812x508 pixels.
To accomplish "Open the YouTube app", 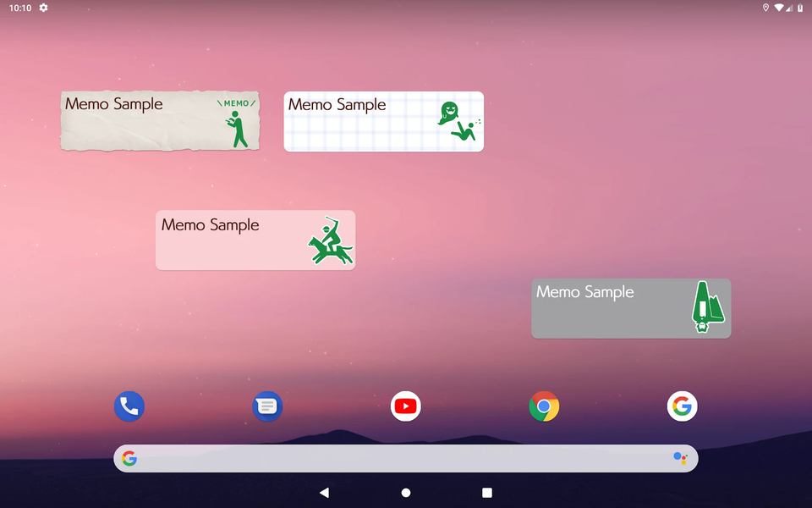I will tap(406, 406).
